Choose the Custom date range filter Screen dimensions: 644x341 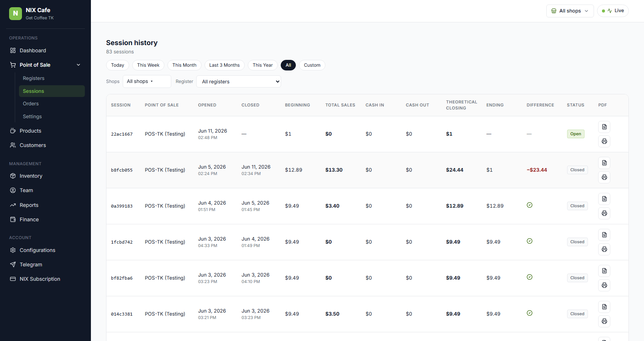coord(312,65)
